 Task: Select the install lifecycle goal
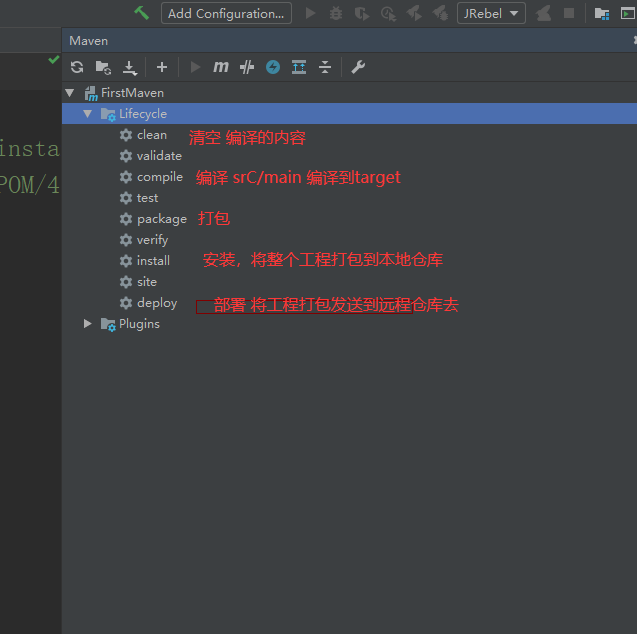(153, 261)
